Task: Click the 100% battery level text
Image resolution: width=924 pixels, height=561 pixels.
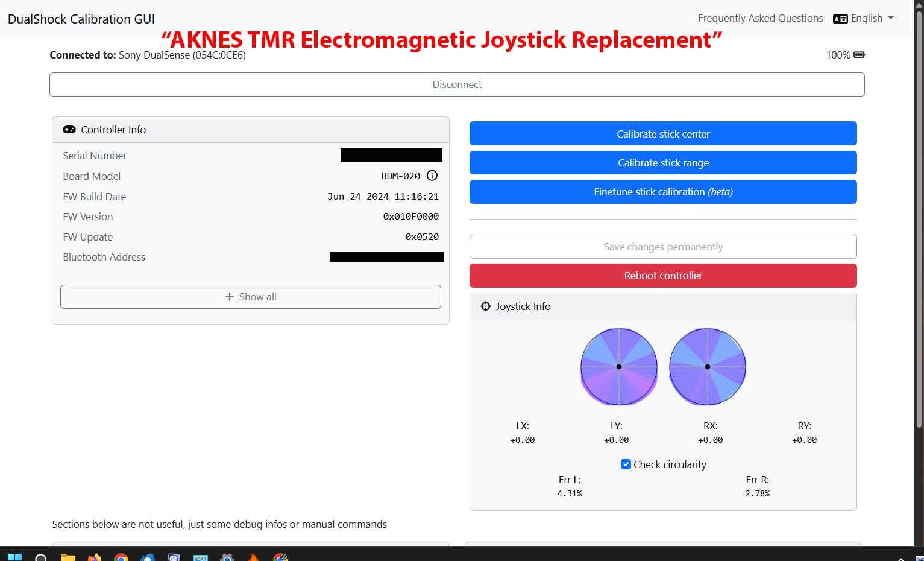Action: (x=838, y=55)
